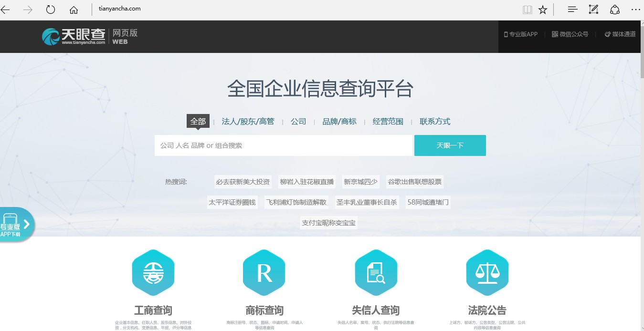This screenshot has height=331, width=644.
Task: Click the Make a Web Note icon
Action: (593, 10)
